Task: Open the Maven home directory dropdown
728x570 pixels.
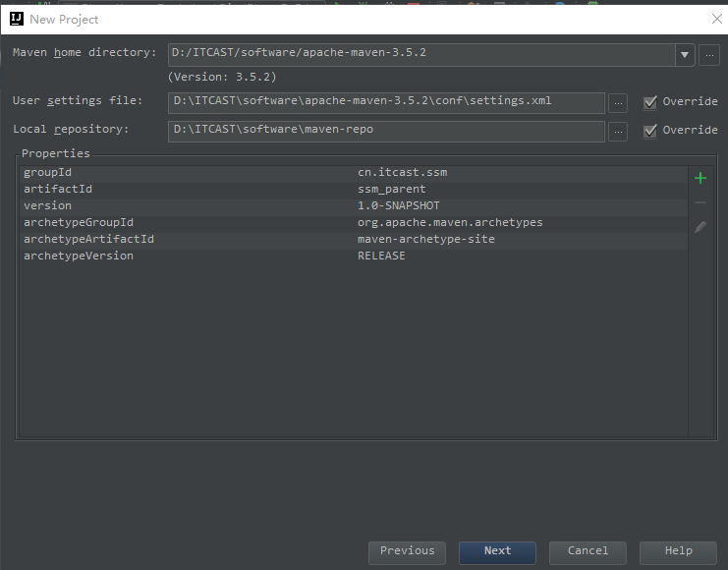Action: pos(685,55)
